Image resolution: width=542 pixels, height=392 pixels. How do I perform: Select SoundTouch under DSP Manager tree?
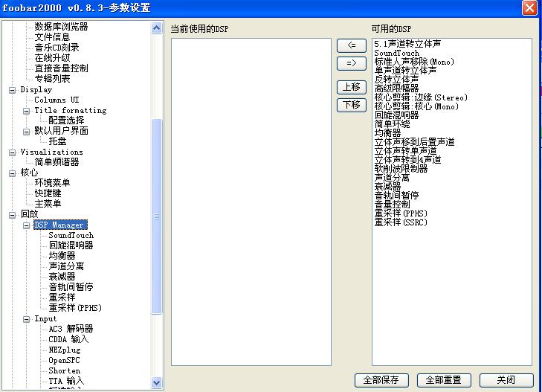71,235
